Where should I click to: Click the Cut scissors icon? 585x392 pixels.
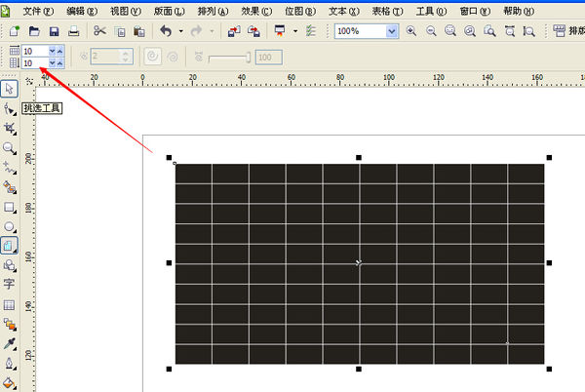point(99,31)
